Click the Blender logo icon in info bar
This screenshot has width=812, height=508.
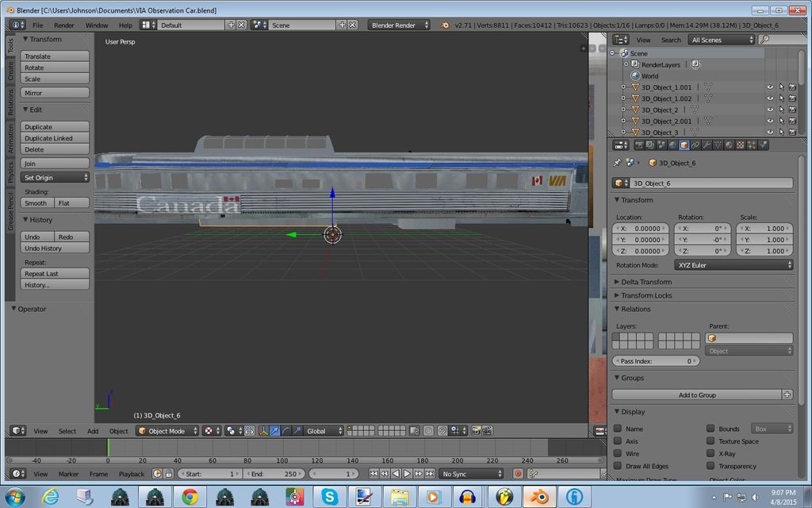444,25
